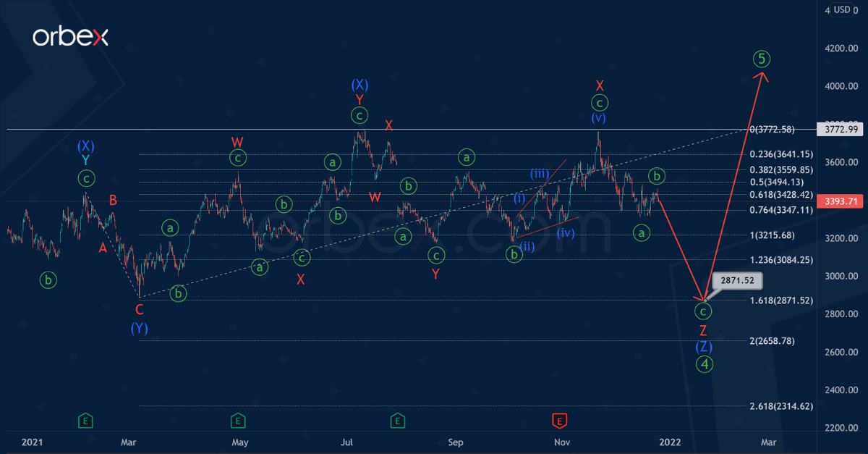Click the green earnings marker above September
The image size is (868, 454).
point(398,420)
